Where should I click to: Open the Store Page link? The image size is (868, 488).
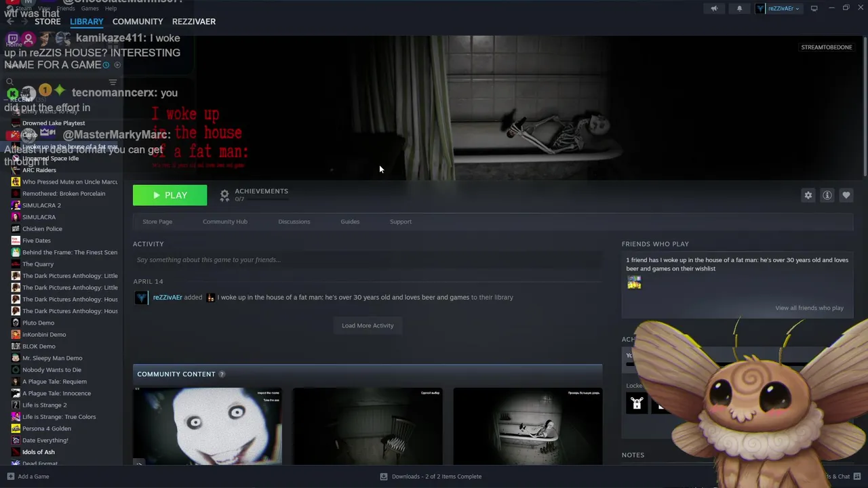coord(157,222)
